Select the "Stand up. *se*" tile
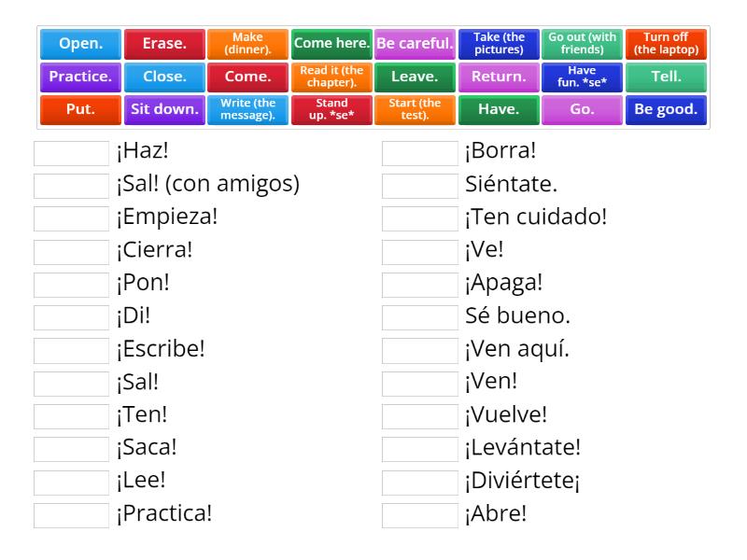Image resolution: width=747 pixels, height=560 pixels. point(331,107)
